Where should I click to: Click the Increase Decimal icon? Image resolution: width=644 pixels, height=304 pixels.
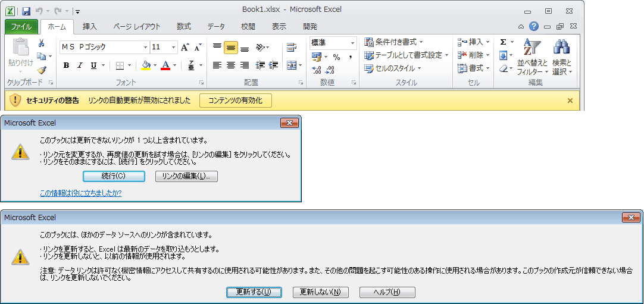coord(317,70)
